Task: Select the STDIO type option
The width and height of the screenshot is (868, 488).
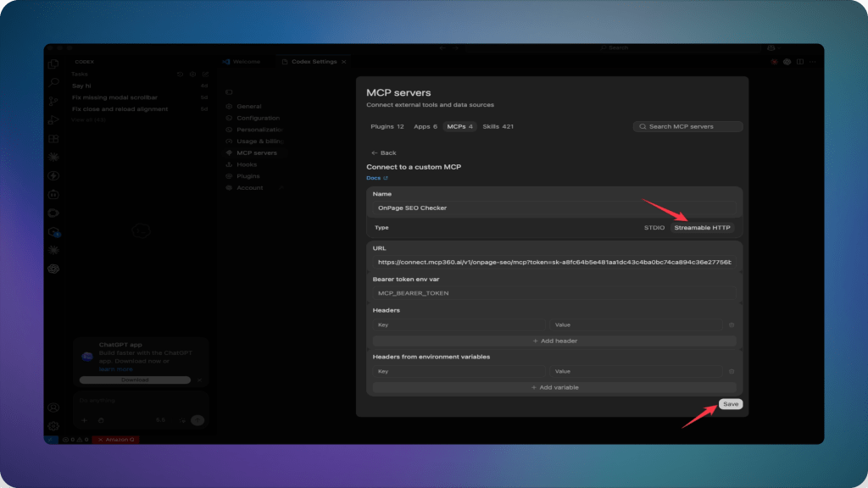Action: [654, 227]
